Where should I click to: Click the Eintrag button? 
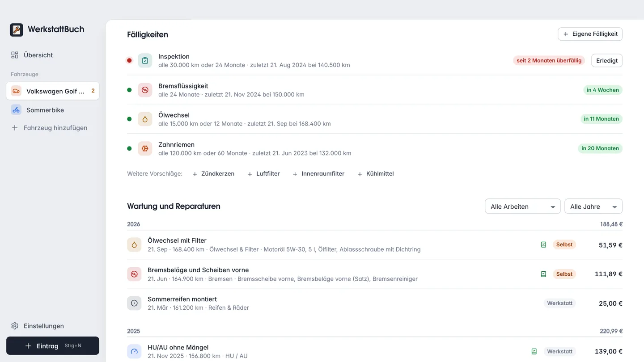click(53, 346)
